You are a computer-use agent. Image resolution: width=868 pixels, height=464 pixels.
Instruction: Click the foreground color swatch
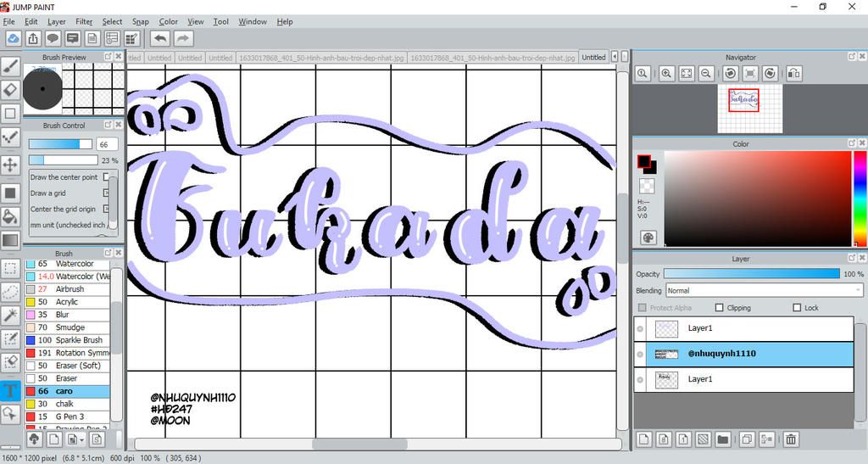point(644,162)
